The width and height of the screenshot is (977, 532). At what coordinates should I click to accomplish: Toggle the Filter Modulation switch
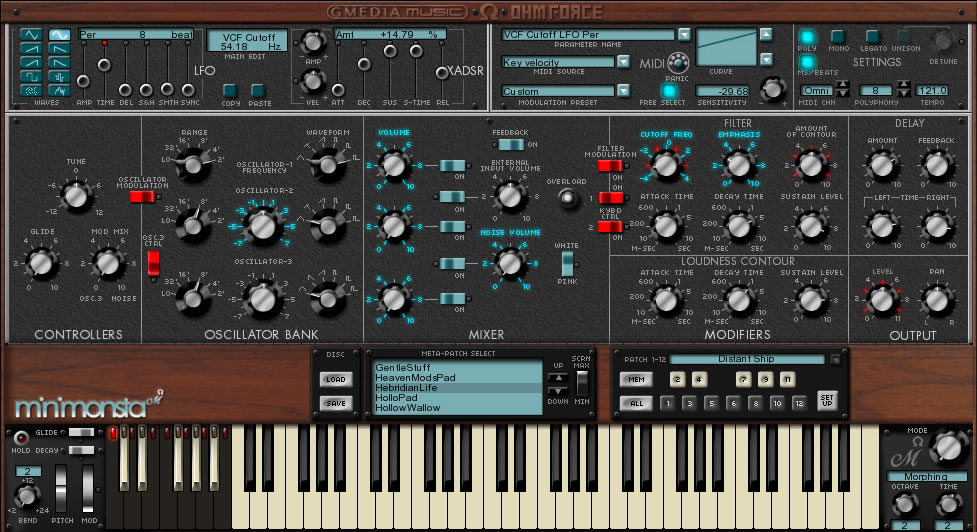[610, 166]
